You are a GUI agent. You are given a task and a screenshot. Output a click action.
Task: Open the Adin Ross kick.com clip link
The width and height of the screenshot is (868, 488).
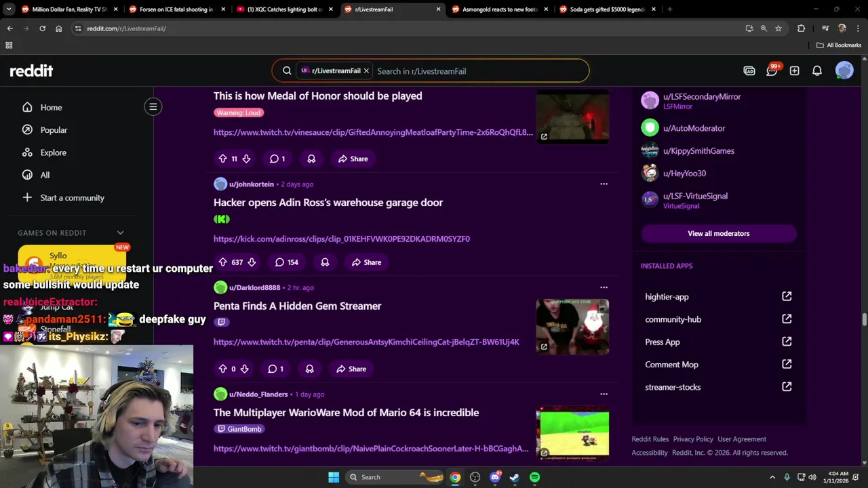[x=342, y=239]
